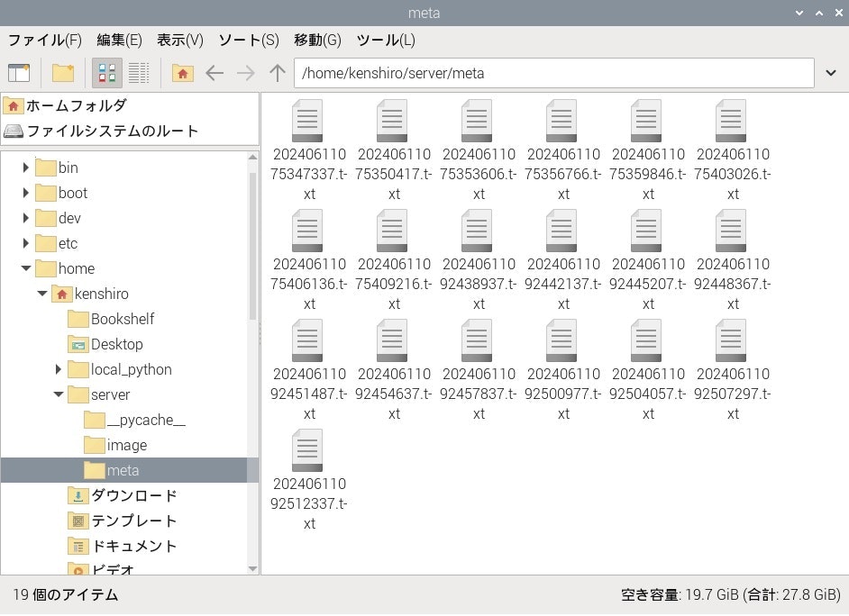This screenshot has height=616, width=849.
Task: Select the image folder under server
Action: [x=124, y=445]
